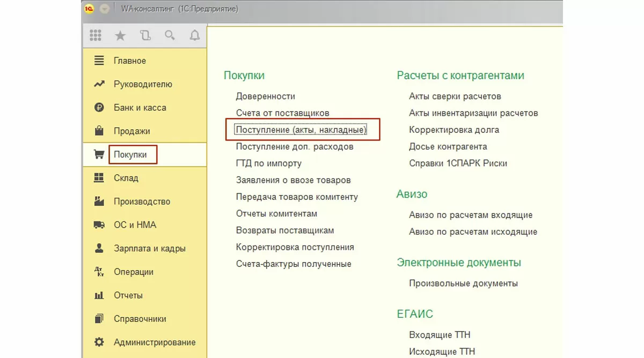Click the Отчеты bar chart icon

pos(99,295)
